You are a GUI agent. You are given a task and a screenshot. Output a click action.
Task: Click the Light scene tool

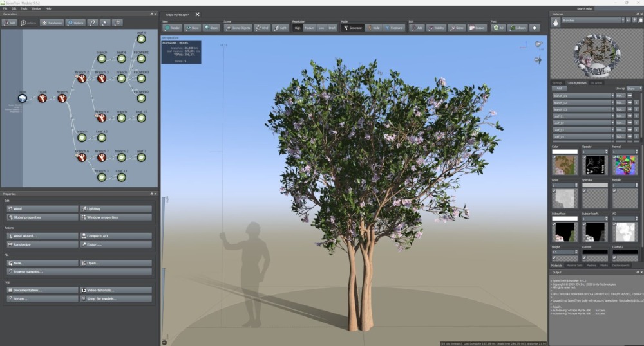pos(280,28)
